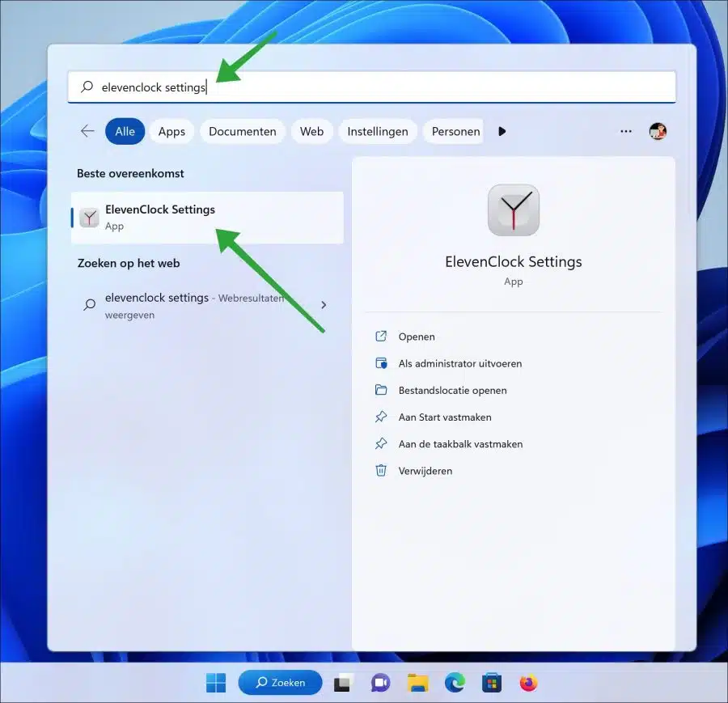This screenshot has width=728, height=703.
Task: Open Task View from the taskbar
Action: coord(344,683)
